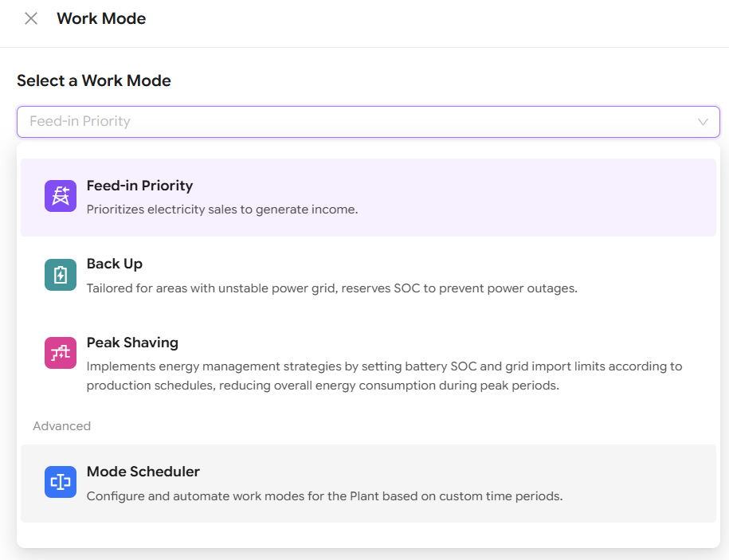Click the Work Mode header title
729x560 pixels.
point(101,18)
